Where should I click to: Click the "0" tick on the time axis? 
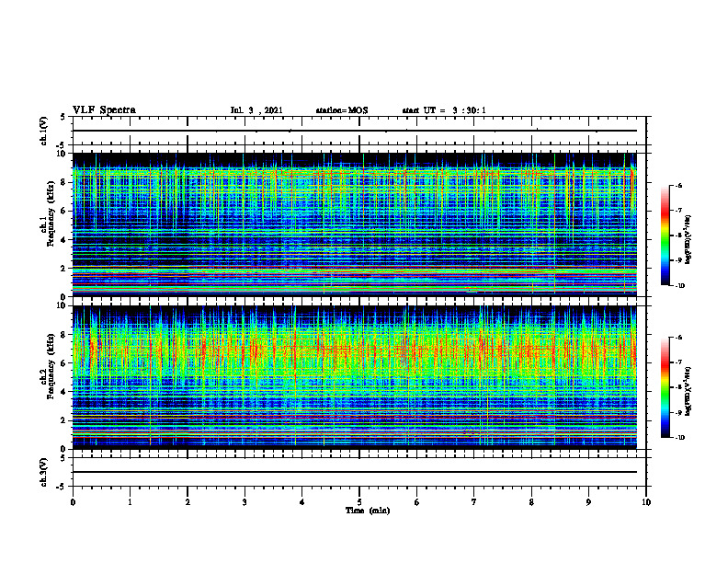coord(73,502)
